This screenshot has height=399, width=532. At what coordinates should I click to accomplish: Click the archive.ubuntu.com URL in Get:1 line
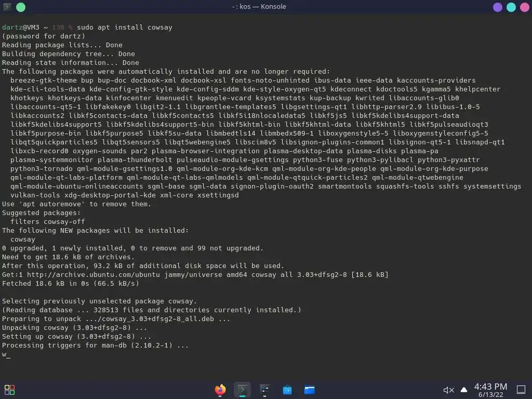pos(94,274)
